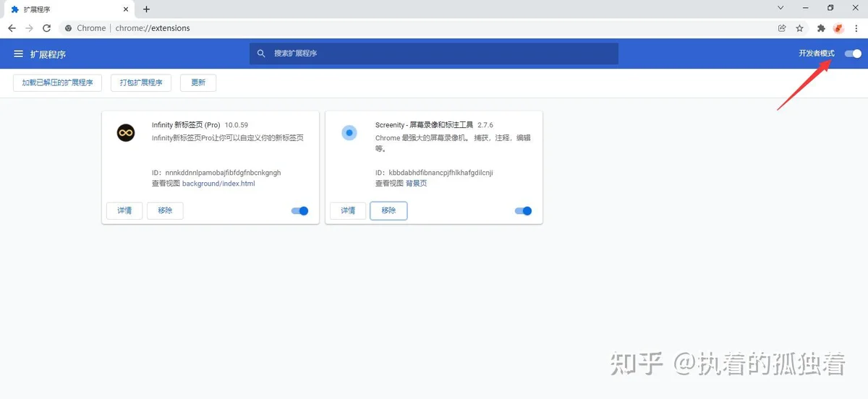Click the 更新 button
The image size is (868, 399).
tap(198, 82)
